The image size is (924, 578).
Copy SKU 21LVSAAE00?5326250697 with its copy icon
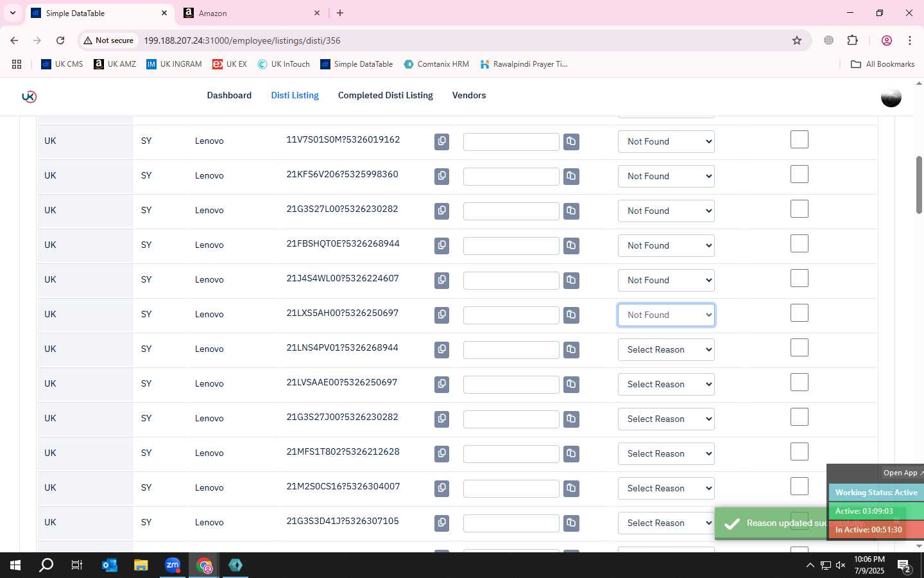[441, 384]
